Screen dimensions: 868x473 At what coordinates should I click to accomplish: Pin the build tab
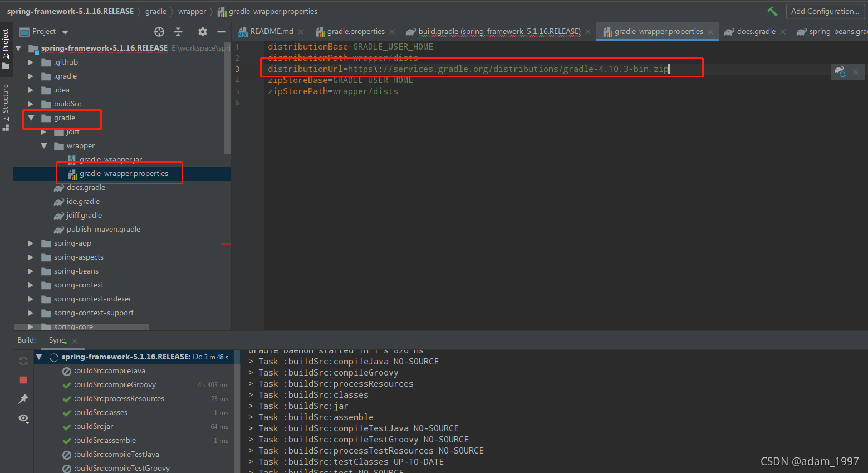23,399
